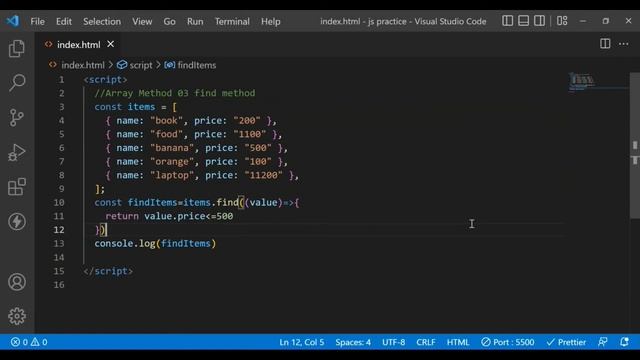
Task: Click "11200" price value on line 8
Action: coord(263,175)
